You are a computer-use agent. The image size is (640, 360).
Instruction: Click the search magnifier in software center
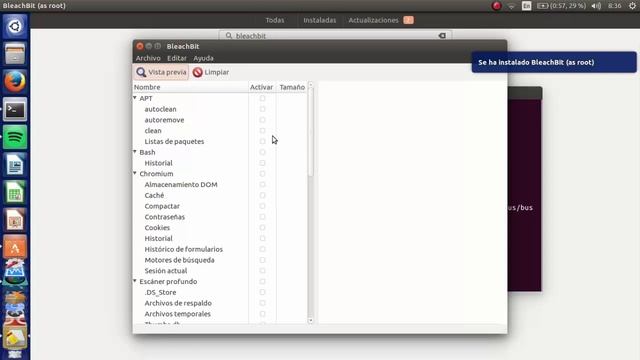tap(229, 36)
